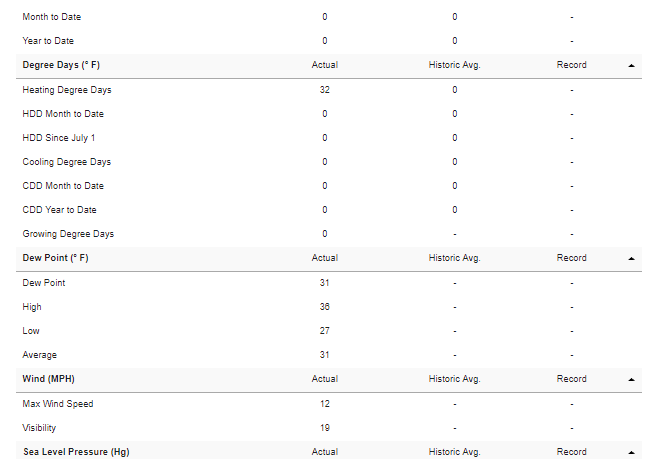Click the Degree Days (° F) header
This screenshot has height=459, width=646.
[61, 65]
